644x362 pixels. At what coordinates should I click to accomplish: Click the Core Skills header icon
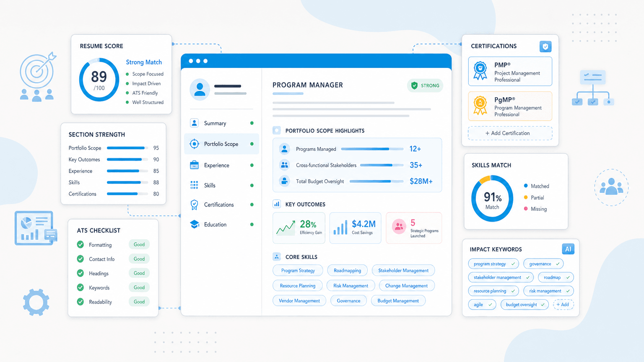[x=277, y=256]
